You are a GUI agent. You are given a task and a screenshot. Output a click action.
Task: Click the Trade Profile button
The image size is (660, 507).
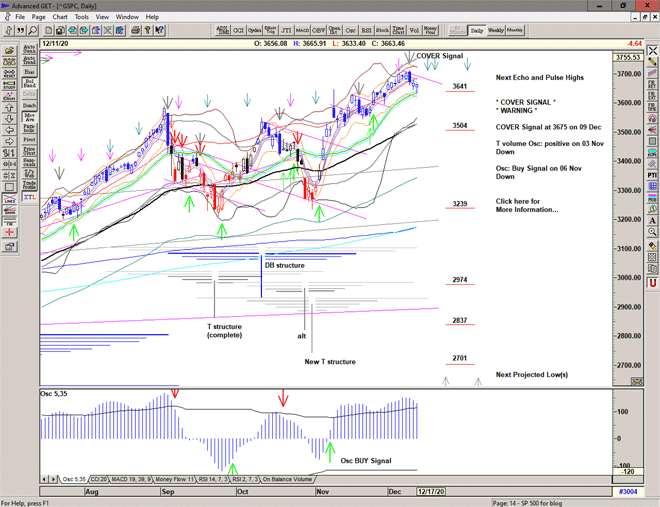pyautogui.click(x=29, y=184)
